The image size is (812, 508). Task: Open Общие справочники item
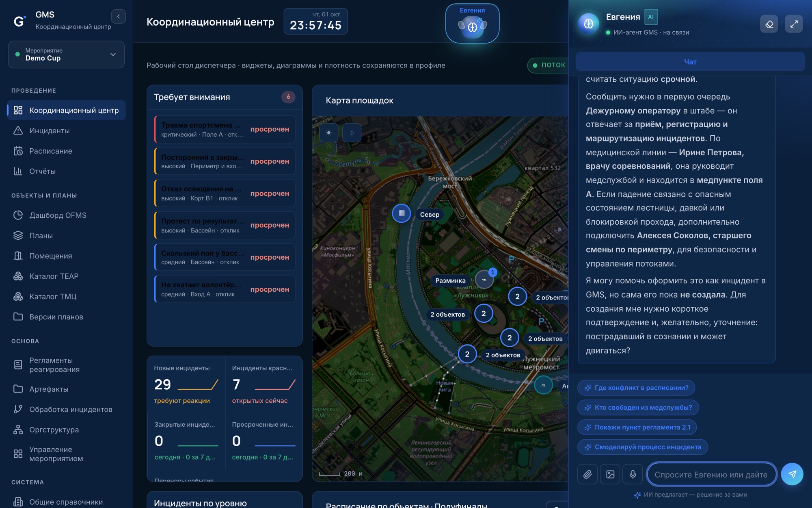click(66, 502)
